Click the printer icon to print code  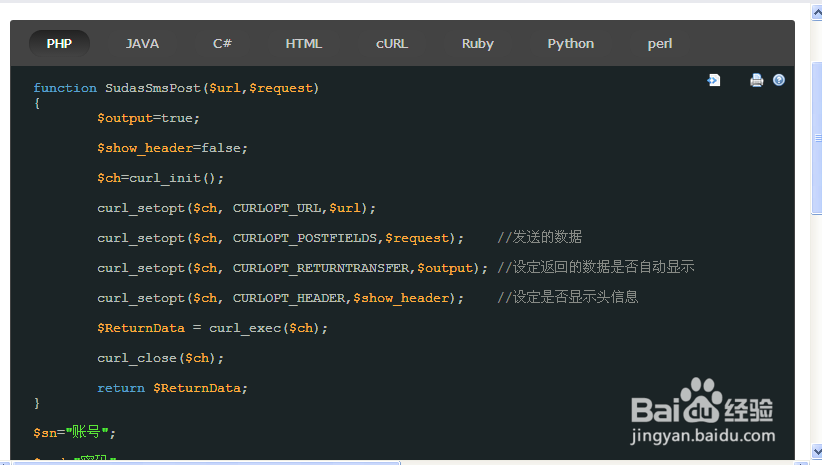pyautogui.click(x=756, y=80)
